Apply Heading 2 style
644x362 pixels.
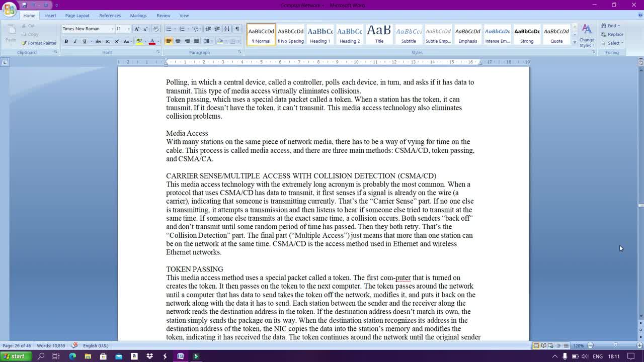[350, 34]
